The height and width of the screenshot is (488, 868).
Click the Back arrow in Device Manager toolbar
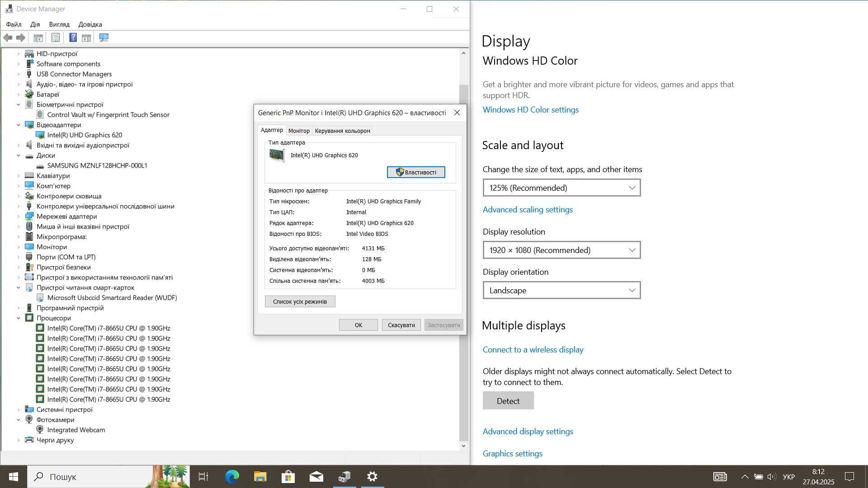8,38
